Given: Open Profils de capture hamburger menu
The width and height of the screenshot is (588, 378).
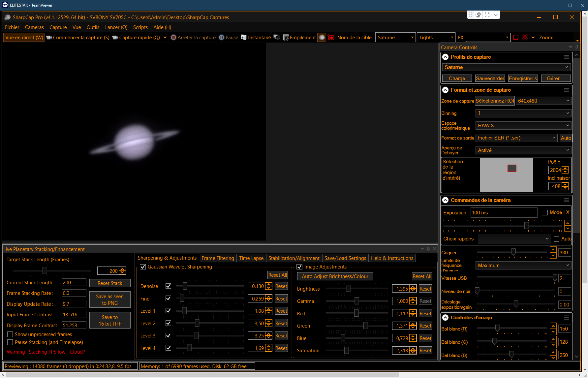Looking at the screenshot, I should [x=567, y=57].
